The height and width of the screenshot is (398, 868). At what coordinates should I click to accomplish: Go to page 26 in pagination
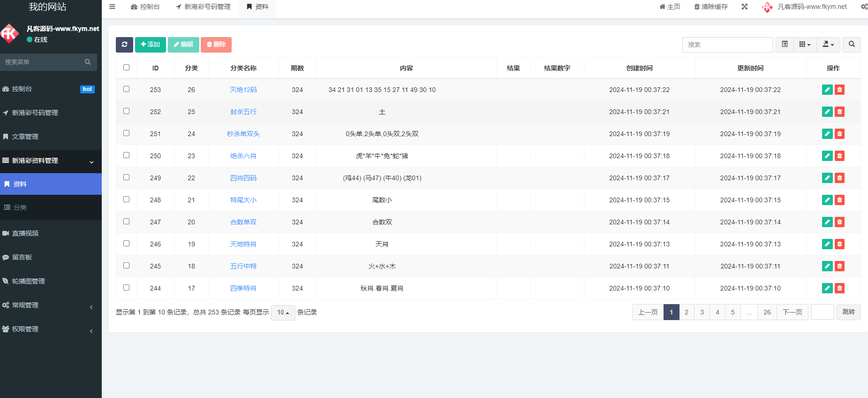point(767,312)
